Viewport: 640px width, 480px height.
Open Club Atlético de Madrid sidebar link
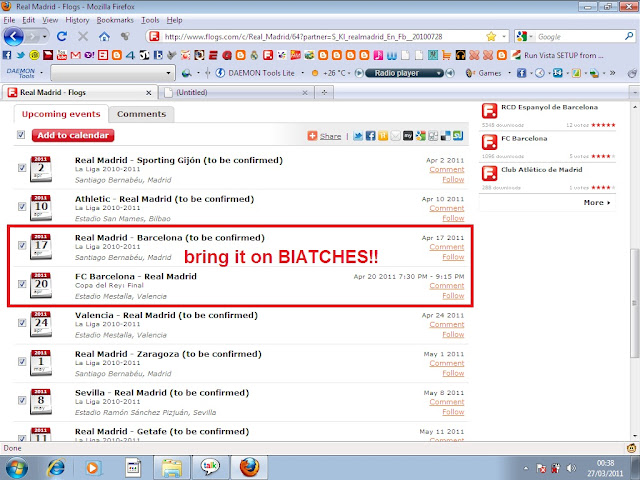[x=542, y=169]
